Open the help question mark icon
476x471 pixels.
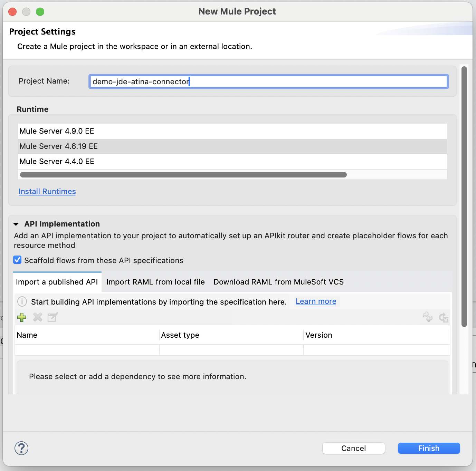pyautogui.click(x=21, y=448)
